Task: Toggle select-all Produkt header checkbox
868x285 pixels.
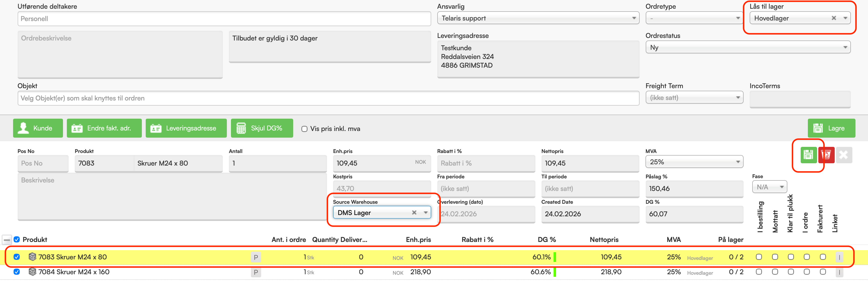Action: pos(16,239)
